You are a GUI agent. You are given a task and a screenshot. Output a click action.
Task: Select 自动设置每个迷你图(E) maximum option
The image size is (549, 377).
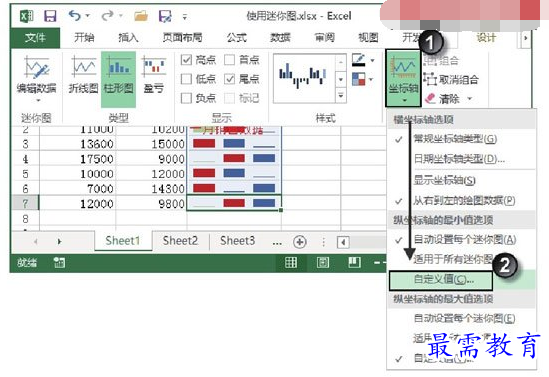462,318
